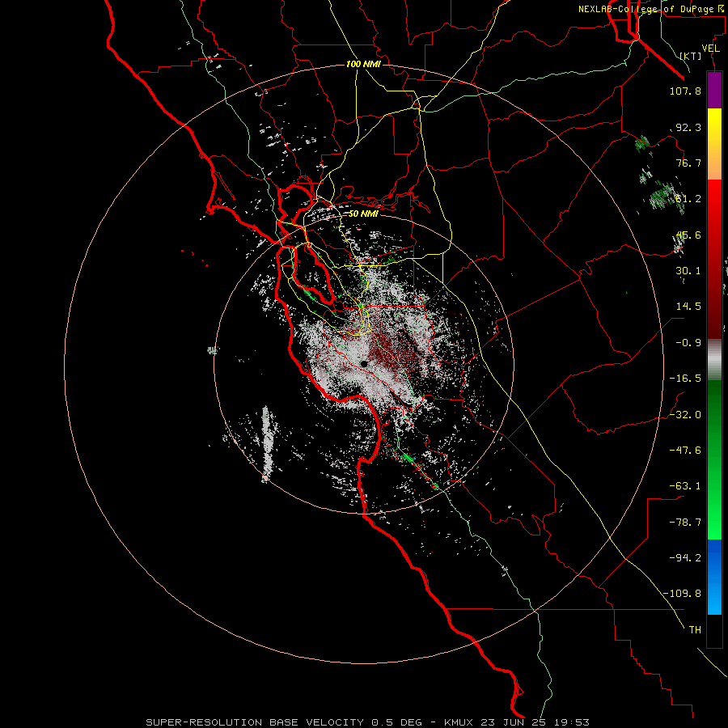Click the VEL legend title
This screenshot has width=728, height=728.
(x=710, y=49)
